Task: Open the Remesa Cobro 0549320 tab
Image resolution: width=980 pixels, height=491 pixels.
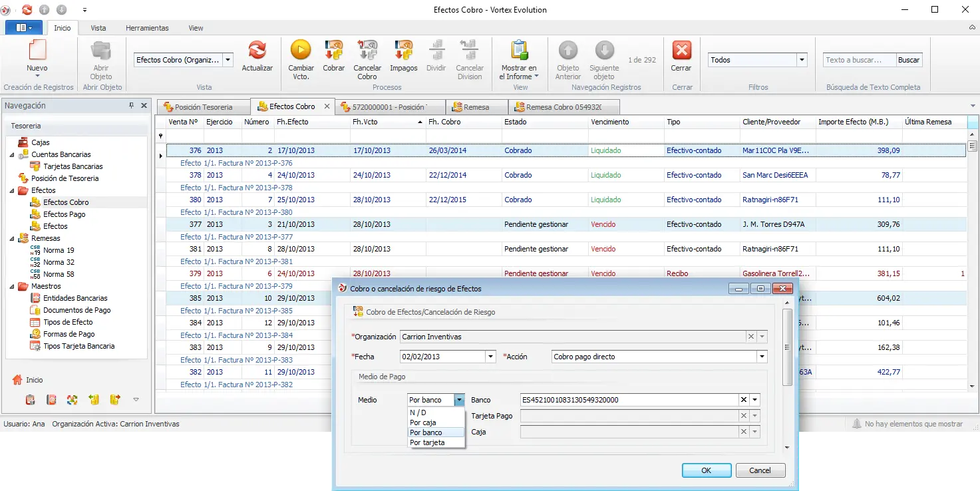Action: 564,106
